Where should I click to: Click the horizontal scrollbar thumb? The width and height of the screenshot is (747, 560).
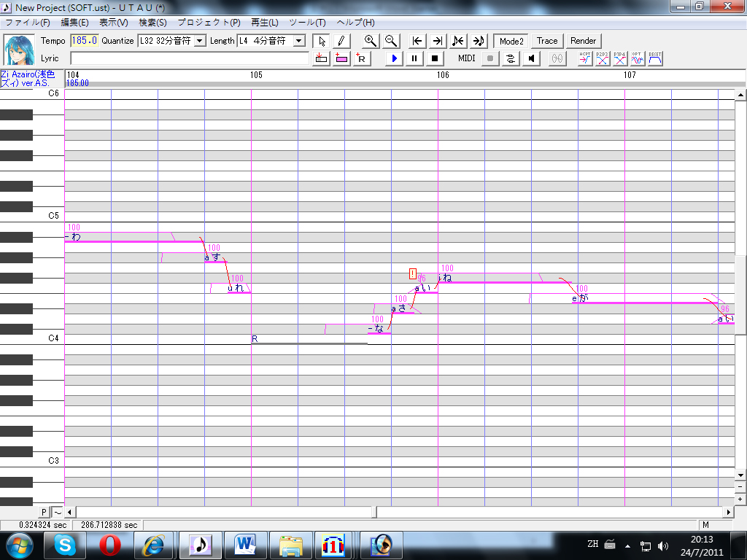pyautogui.click(x=374, y=513)
